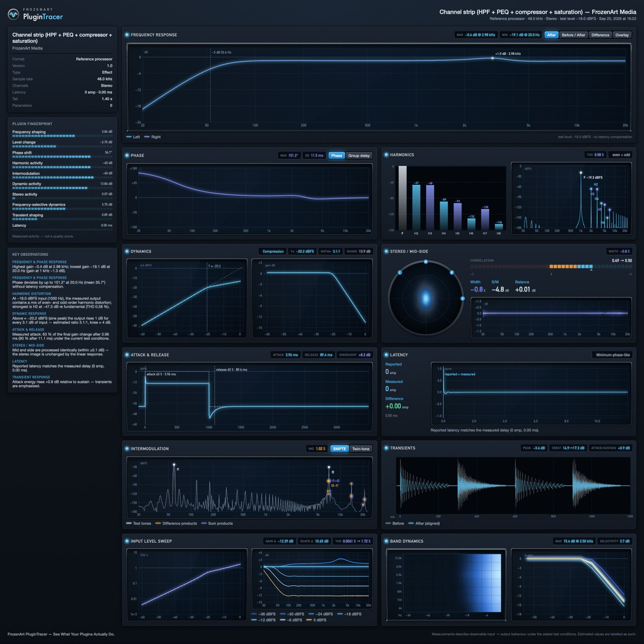
Task: Click the IMD 1.02 % readout
Action: [317, 449]
